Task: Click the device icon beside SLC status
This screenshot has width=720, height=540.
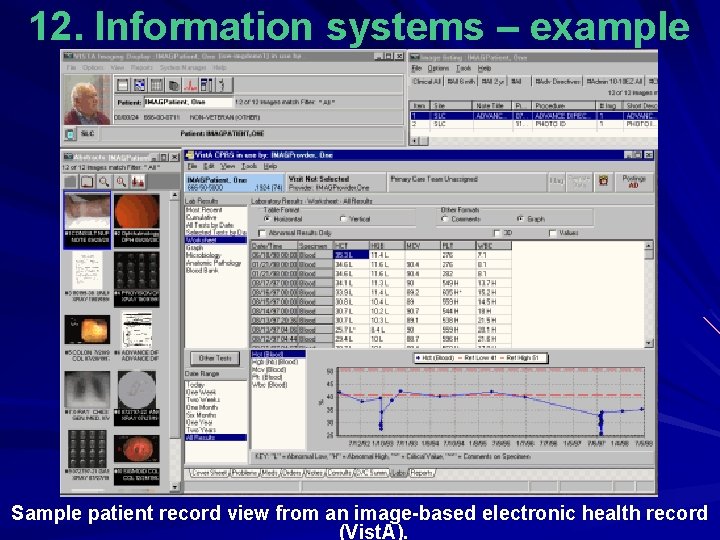Action: click(x=70, y=134)
